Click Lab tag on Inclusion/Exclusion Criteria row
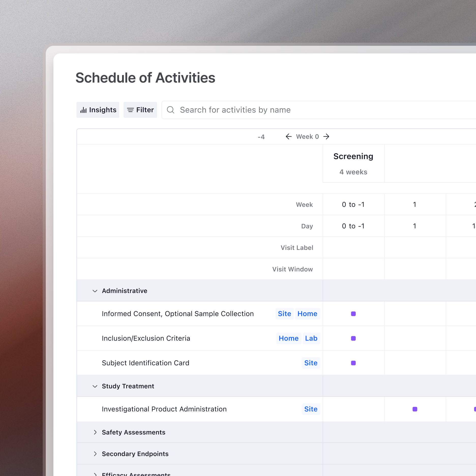 point(311,338)
